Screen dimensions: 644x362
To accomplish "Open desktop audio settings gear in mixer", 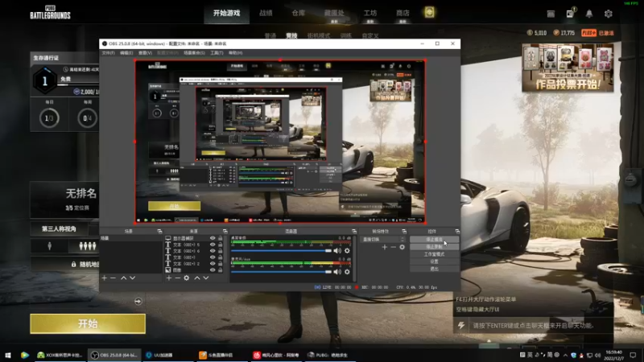I will (347, 250).
